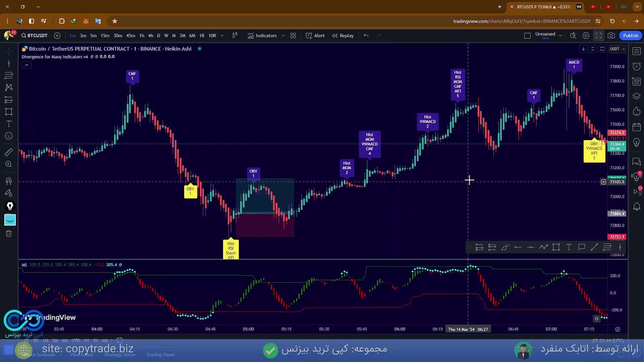Expand the time interval dropdown arrow

(222, 36)
